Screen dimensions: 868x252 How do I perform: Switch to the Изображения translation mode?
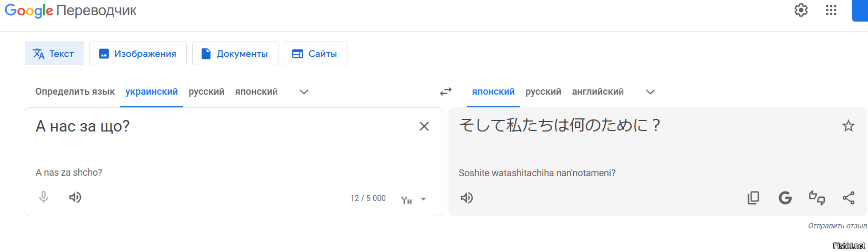(x=138, y=54)
